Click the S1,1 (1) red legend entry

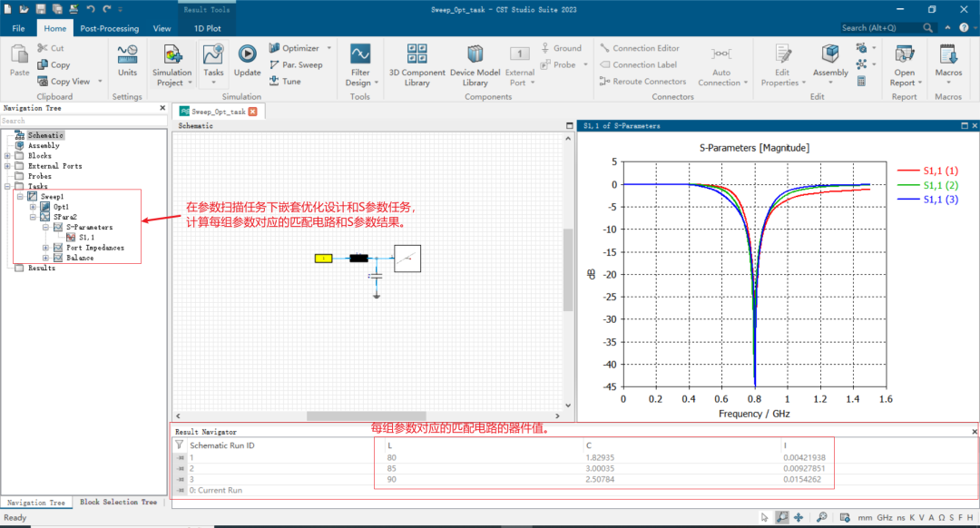[927, 171]
